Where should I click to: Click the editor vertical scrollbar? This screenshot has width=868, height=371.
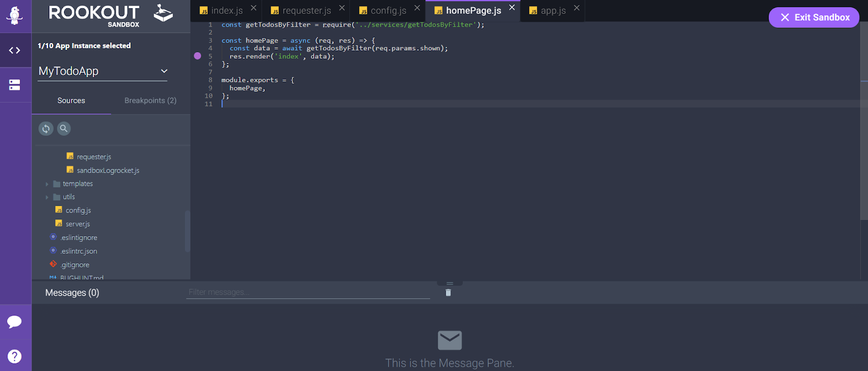(x=864, y=120)
